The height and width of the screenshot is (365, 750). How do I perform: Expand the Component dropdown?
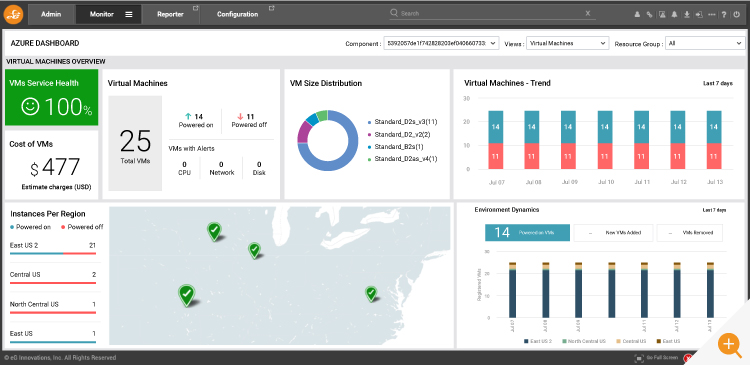coord(441,43)
